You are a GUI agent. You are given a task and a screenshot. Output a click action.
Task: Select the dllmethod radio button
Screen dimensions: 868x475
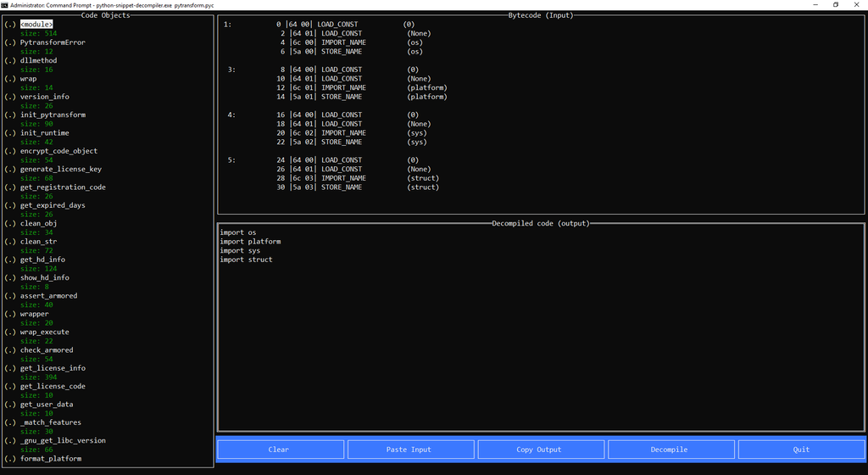coord(10,60)
